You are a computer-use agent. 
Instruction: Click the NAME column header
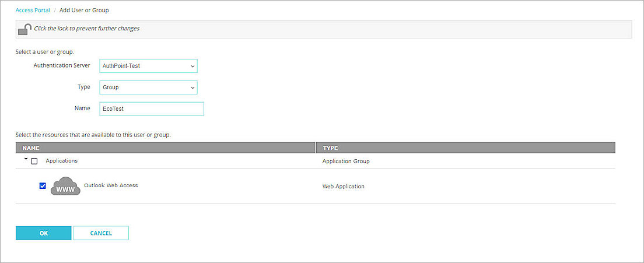[x=166, y=148]
